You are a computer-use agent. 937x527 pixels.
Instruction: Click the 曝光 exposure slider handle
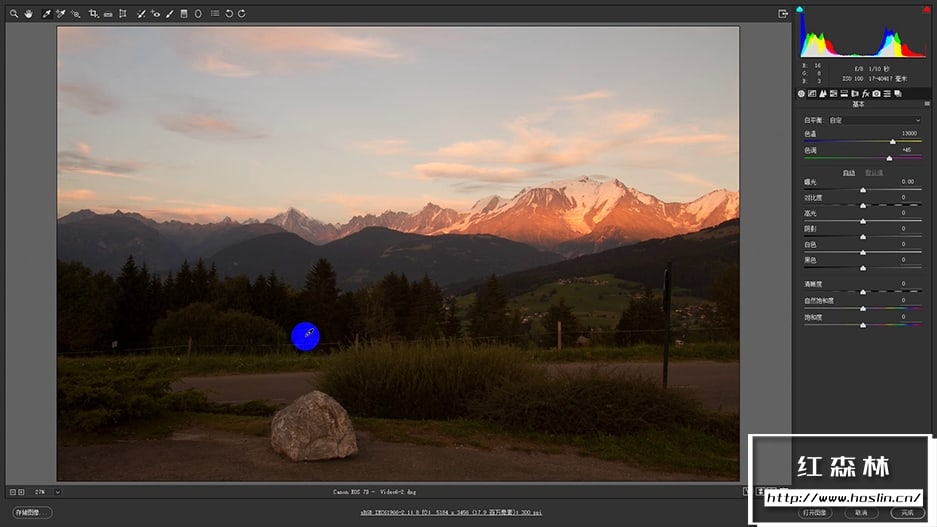pyautogui.click(x=863, y=189)
